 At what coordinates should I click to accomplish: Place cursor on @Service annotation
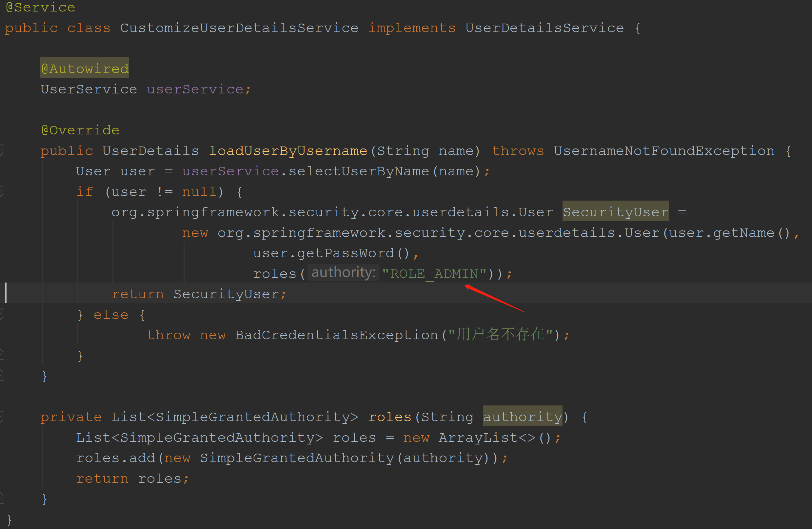click(41, 7)
